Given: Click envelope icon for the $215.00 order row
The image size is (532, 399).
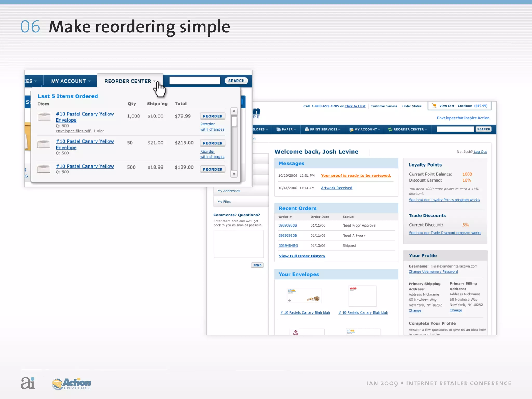Looking at the screenshot, I should [x=44, y=144].
